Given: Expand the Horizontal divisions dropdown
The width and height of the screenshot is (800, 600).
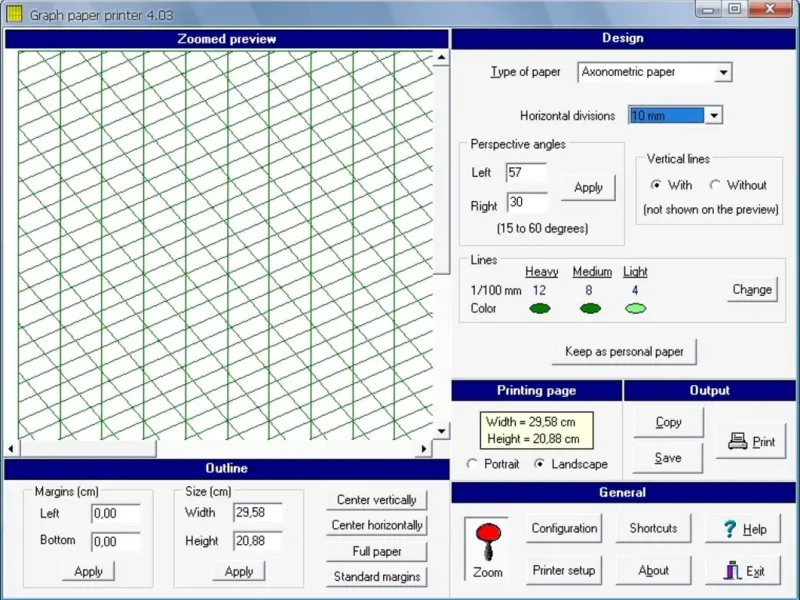Looking at the screenshot, I should click(x=714, y=116).
